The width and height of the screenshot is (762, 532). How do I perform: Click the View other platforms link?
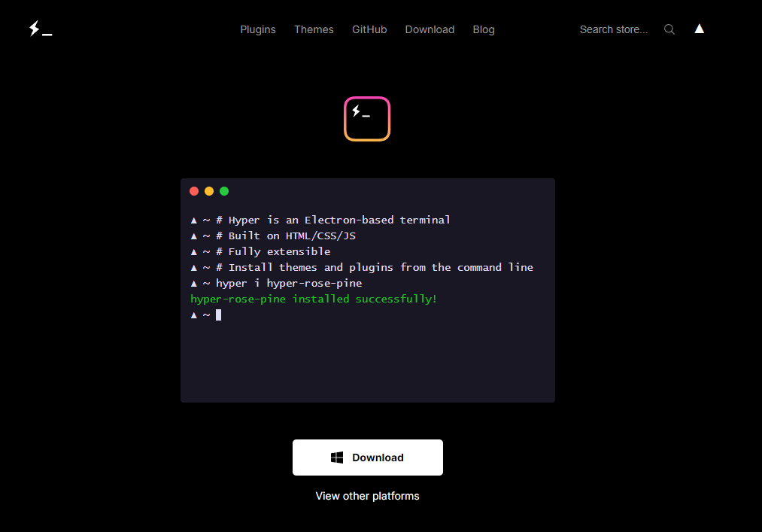point(367,496)
